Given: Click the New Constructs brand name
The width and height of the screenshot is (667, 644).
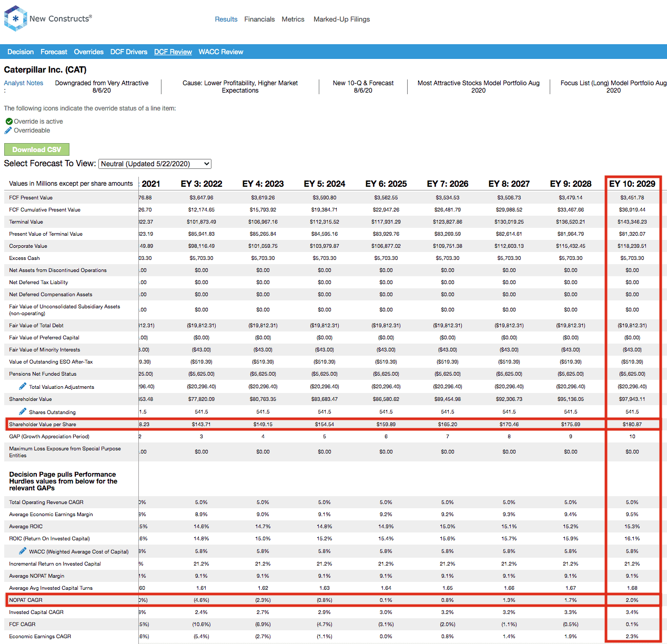Looking at the screenshot, I should pyautogui.click(x=60, y=18).
